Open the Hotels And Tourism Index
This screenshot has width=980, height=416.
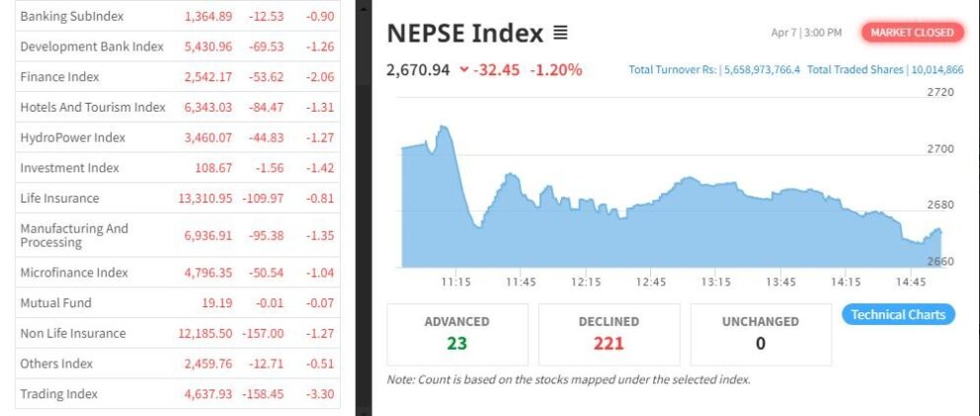(178, 107)
